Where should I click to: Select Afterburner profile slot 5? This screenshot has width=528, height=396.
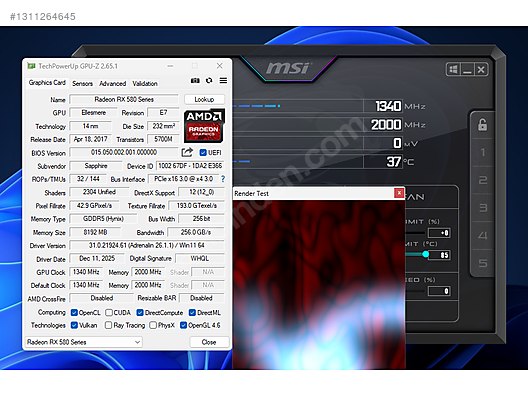[x=483, y=263]
